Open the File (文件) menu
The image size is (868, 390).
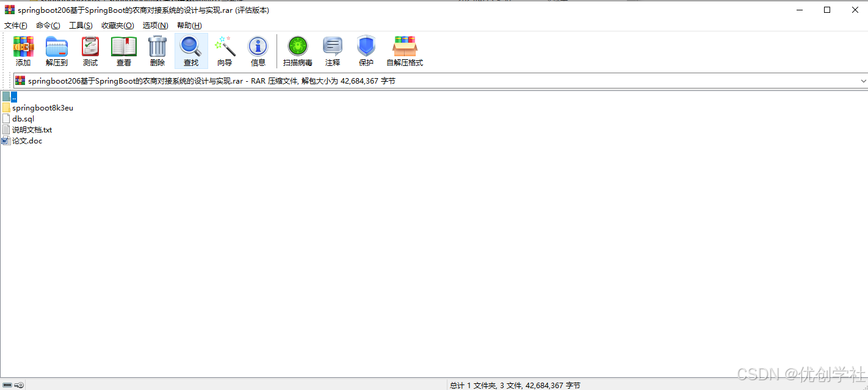point(16,26)
